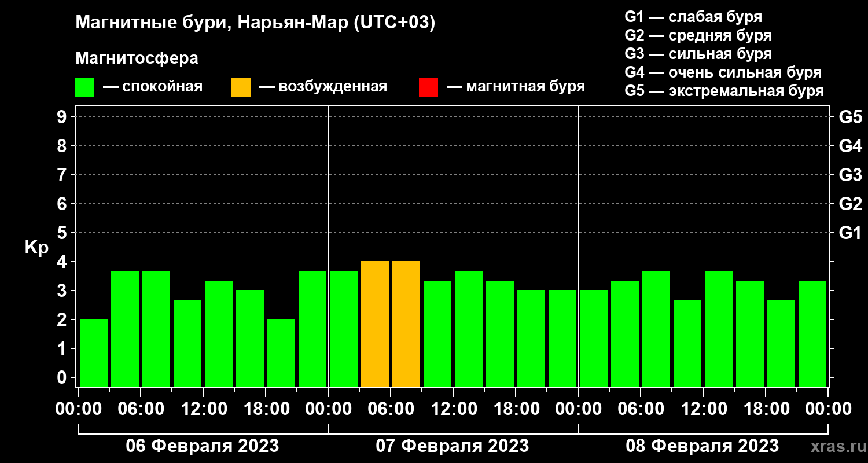Select the green 00:00–03:00 bar on 7 February

coord(344,329)
